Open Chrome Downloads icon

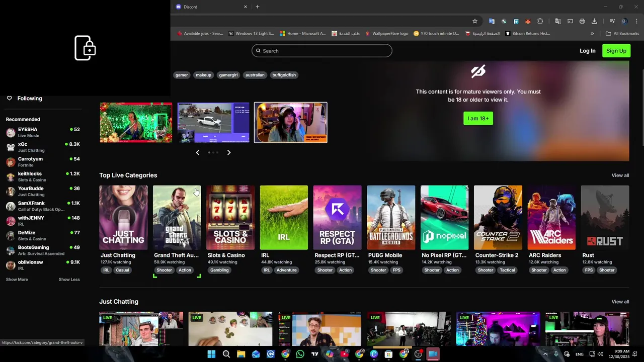click(594, 21)
